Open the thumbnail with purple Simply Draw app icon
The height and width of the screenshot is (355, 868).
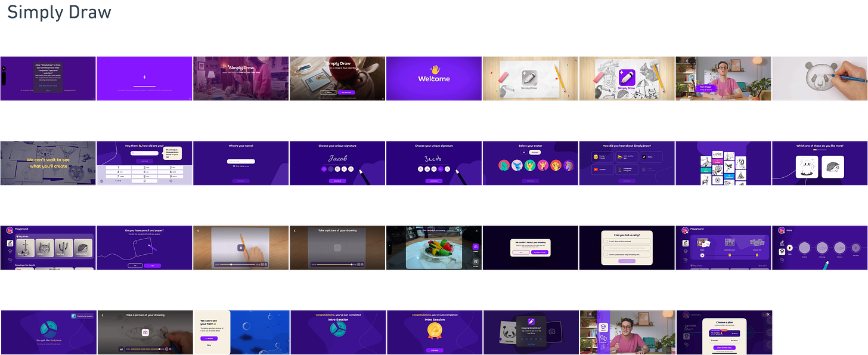click(x=627, y=78)
